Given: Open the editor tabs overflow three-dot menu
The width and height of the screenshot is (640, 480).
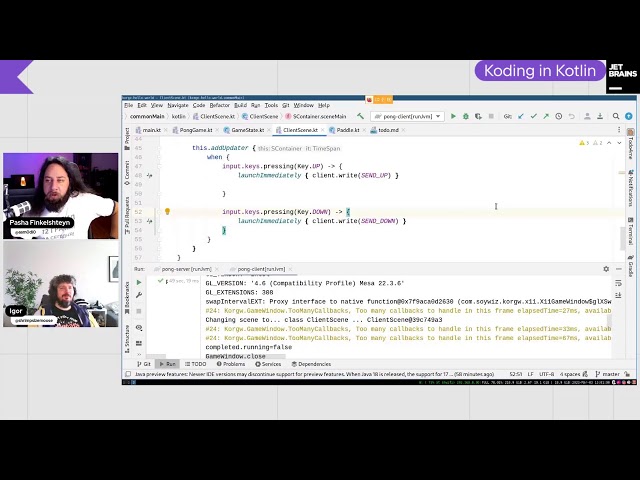Looking at the screenshot, I should [619, 130].
